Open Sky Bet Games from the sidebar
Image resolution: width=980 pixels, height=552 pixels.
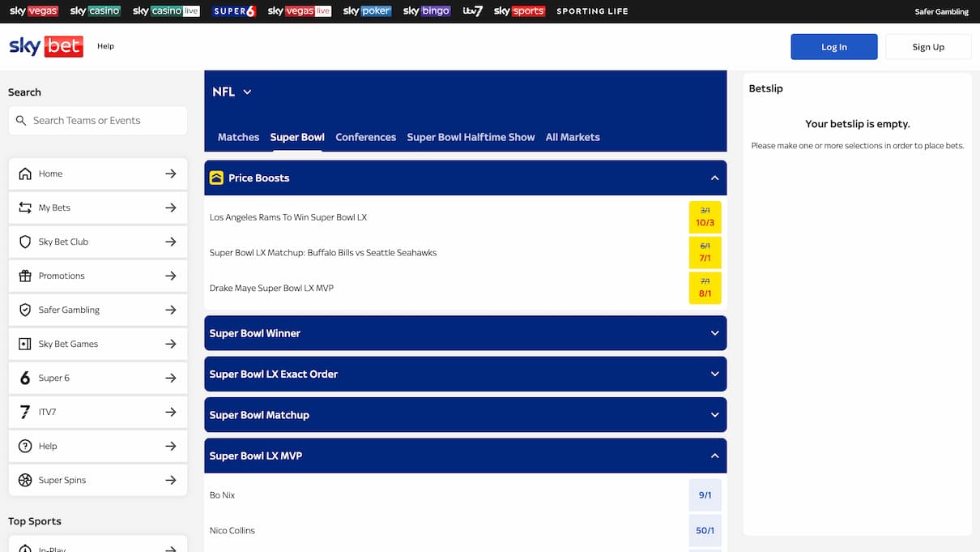tap(25, 344)
